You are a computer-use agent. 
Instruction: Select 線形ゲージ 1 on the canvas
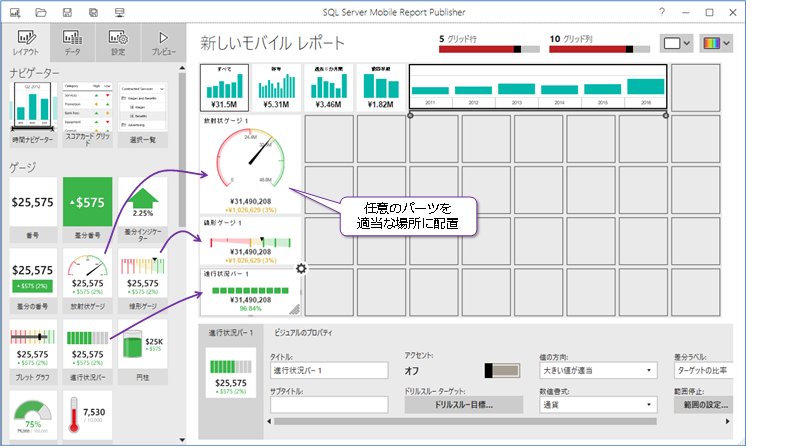(251, 240)
